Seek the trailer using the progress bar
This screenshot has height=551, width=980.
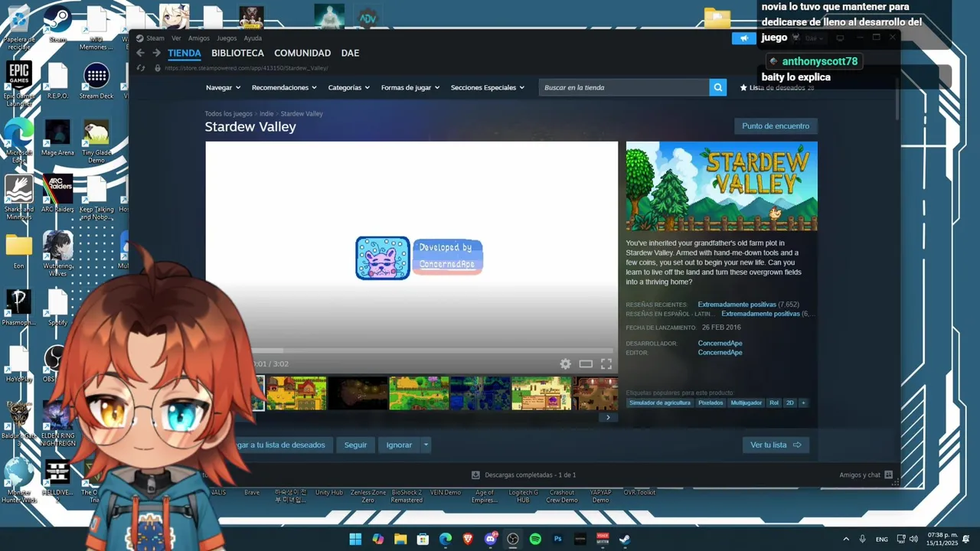point(432,351)
